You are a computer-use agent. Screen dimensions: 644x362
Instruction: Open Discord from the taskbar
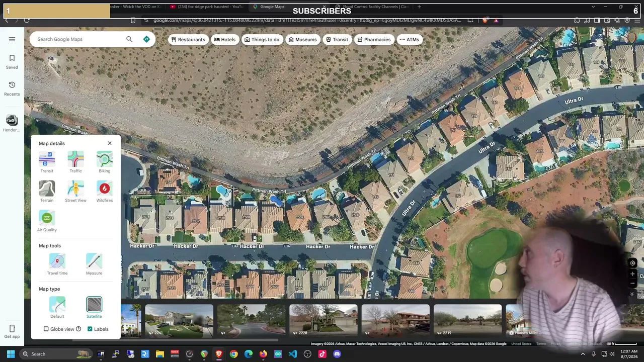click(x=337, y=354)
